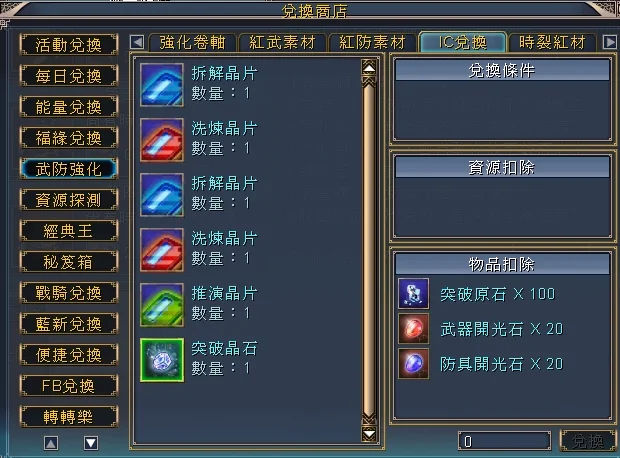This screenshot has width=620, height=458.
Task: Click the item list scrollbar bottom arrow
Action: pos(369,434)
